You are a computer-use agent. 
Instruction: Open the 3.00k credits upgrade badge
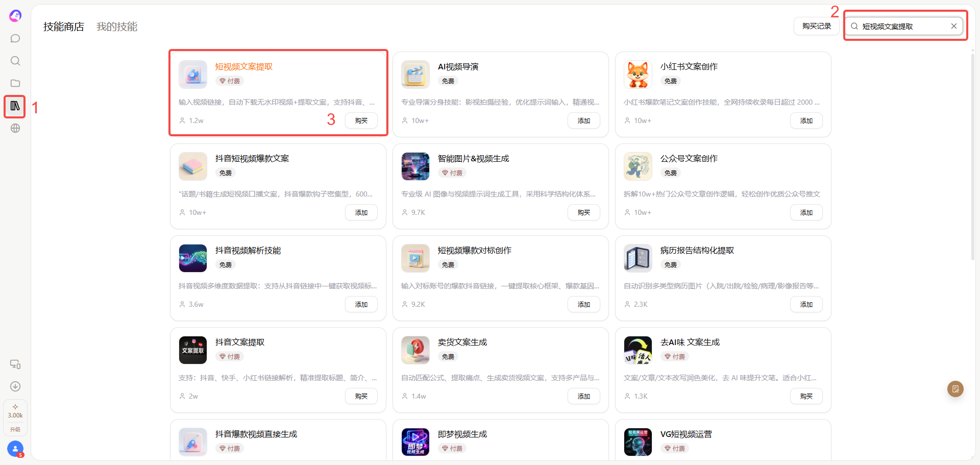(x=15, y=418)
